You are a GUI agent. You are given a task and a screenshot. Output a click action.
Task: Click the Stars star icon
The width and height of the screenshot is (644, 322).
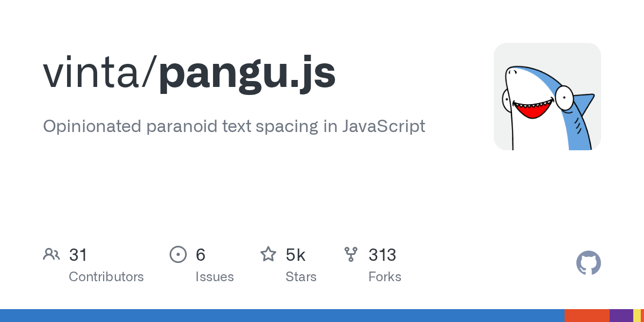click(x=268, y=254)
